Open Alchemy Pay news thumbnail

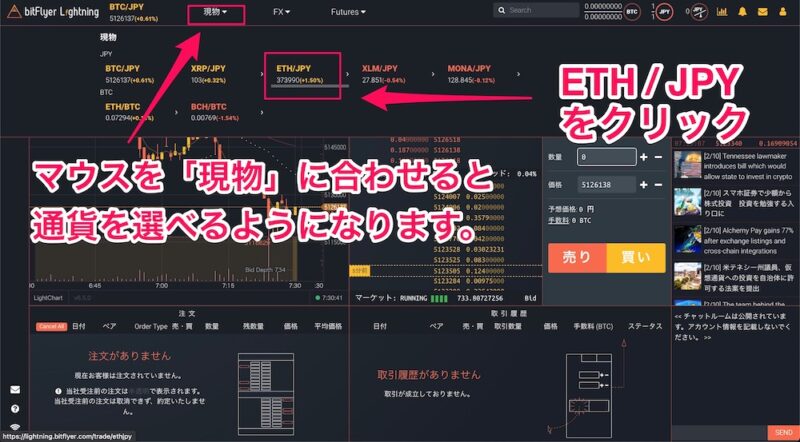click(687, 239)
